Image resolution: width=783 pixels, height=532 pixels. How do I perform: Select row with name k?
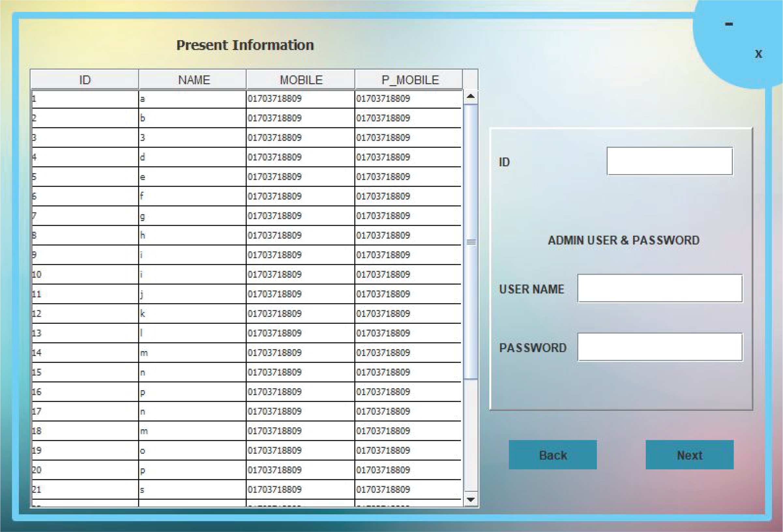click(x=192, y=314)
